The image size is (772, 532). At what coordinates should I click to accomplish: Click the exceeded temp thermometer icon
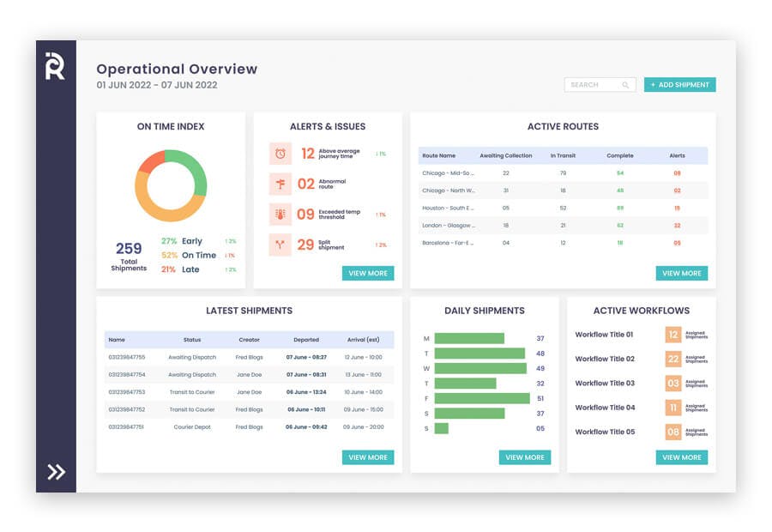point(280,215)
